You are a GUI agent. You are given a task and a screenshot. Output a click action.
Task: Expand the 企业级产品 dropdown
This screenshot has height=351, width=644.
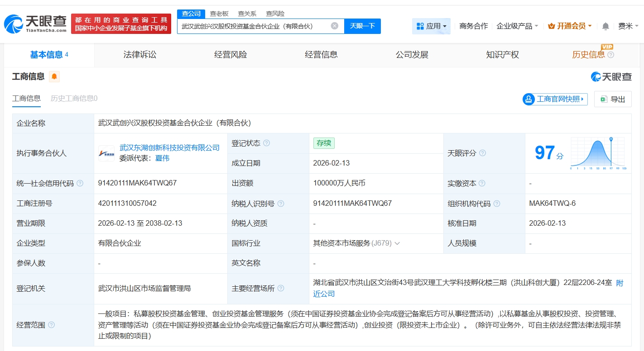click(x=517, y=26)
